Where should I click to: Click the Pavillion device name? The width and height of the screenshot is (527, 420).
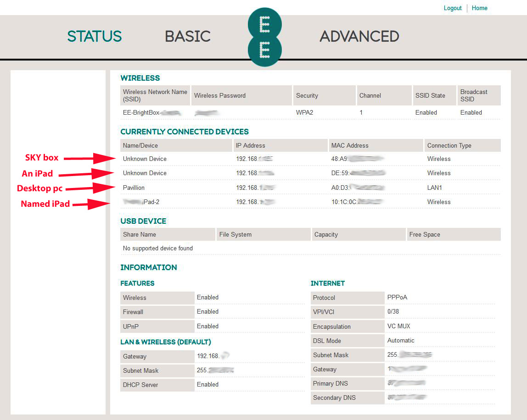(x=134, y=188)
